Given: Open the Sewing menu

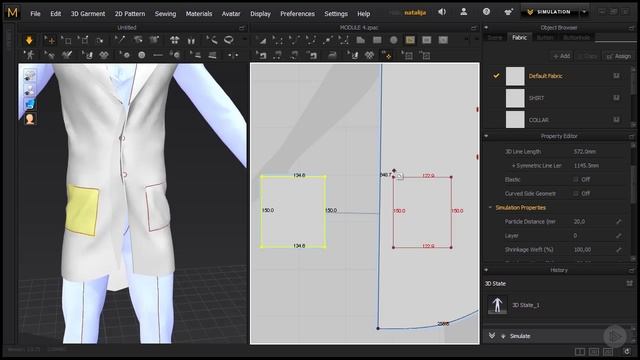Looking at the screenshot, I should 165,13.
